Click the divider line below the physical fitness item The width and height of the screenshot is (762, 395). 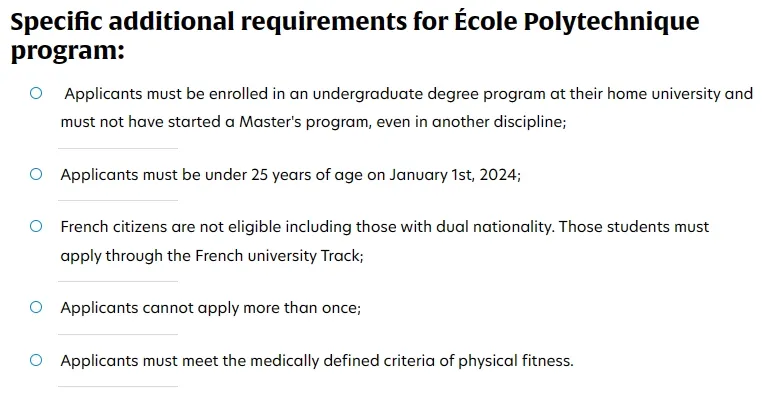118,387
